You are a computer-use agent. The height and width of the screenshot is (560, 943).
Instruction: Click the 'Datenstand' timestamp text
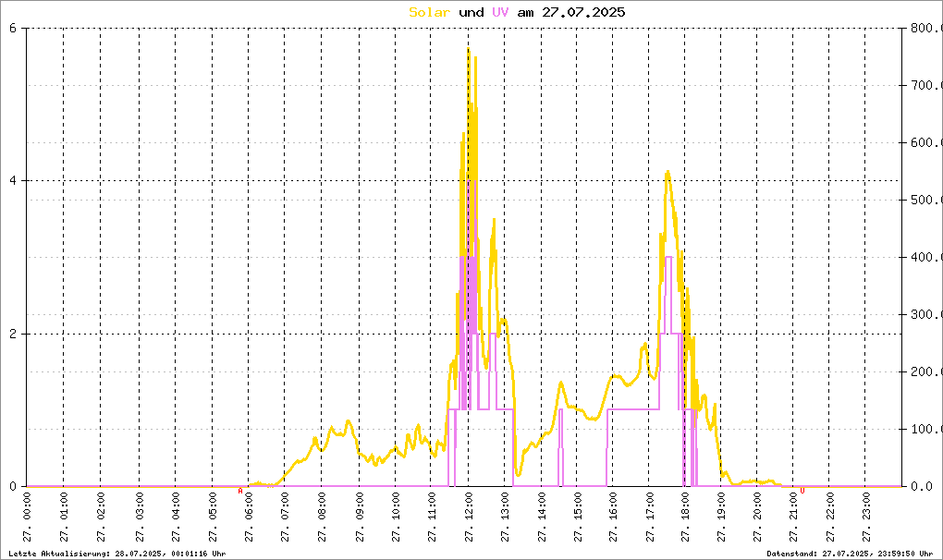pos(850,554)
